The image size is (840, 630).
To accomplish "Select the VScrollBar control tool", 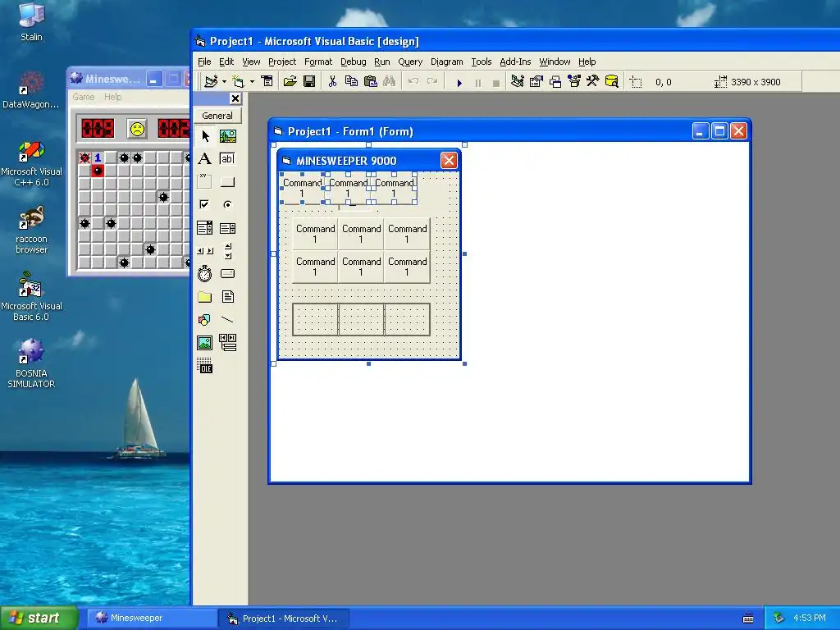I will (x=228, y=251).
